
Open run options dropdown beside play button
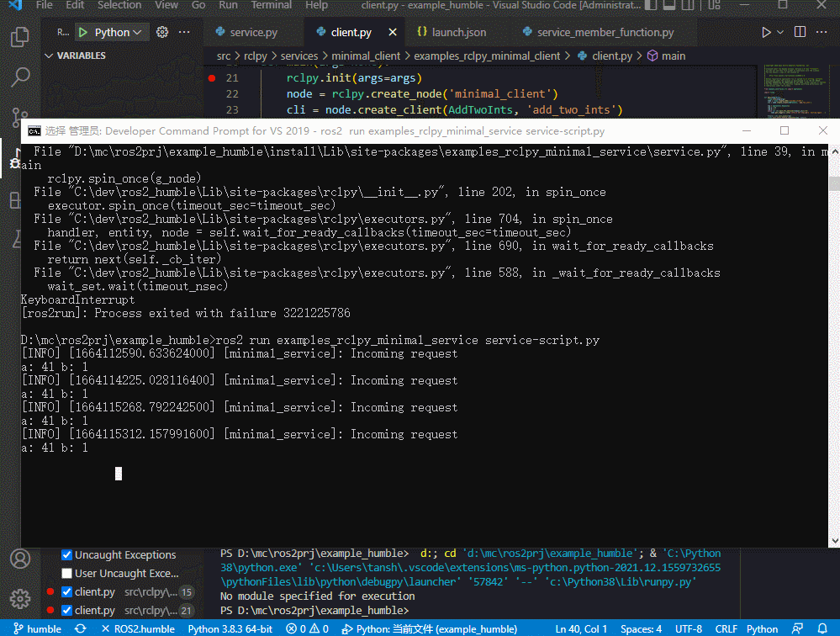(x=780, y=32)
